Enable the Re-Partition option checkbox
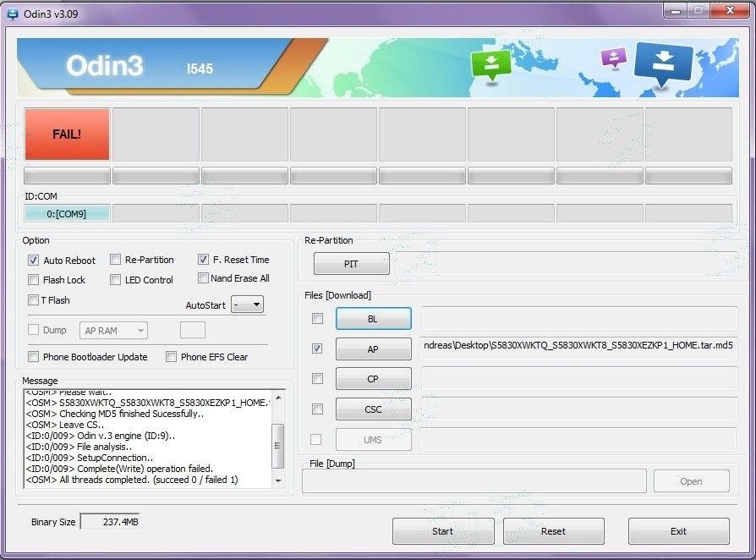This screenshot has height=560, width=756. pos(115,260)
